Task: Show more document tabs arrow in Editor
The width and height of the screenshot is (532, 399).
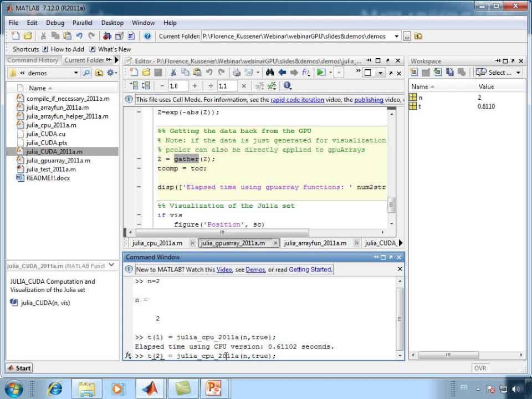Action: pos(401,243)
